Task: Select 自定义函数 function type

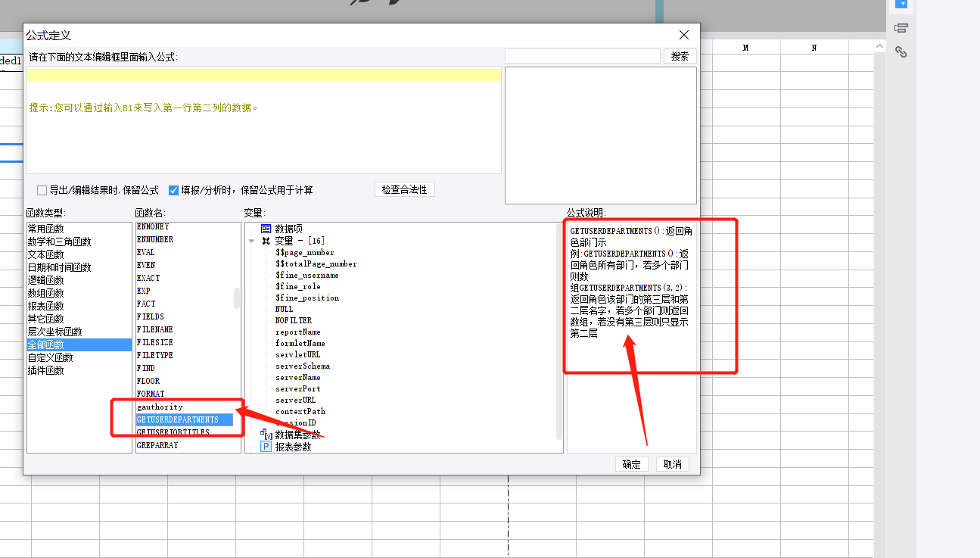Action: [79, 357]
